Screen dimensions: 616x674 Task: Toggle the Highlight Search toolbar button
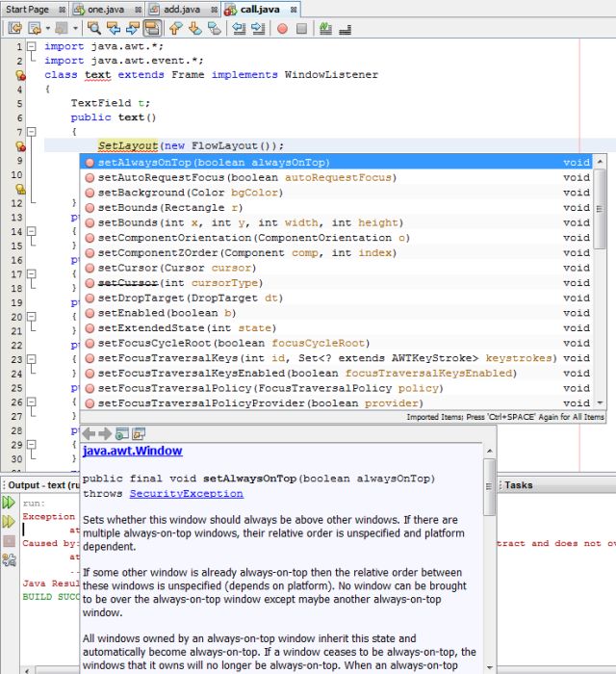153,29
